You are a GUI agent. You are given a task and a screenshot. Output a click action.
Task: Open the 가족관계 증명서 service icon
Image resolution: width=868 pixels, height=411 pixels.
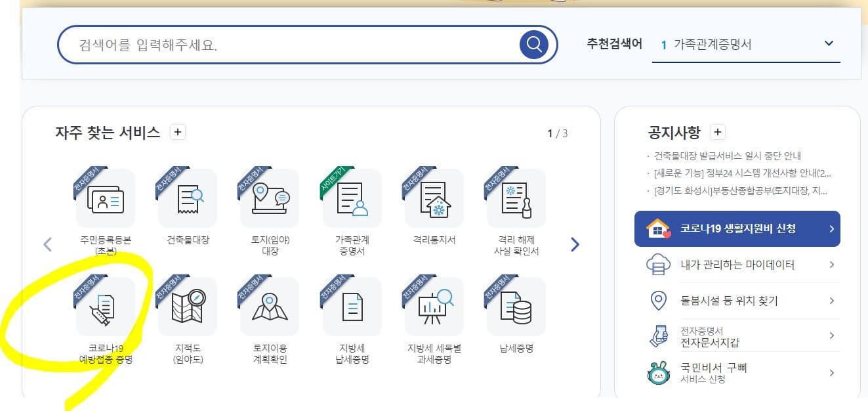[x=352, y=198]
